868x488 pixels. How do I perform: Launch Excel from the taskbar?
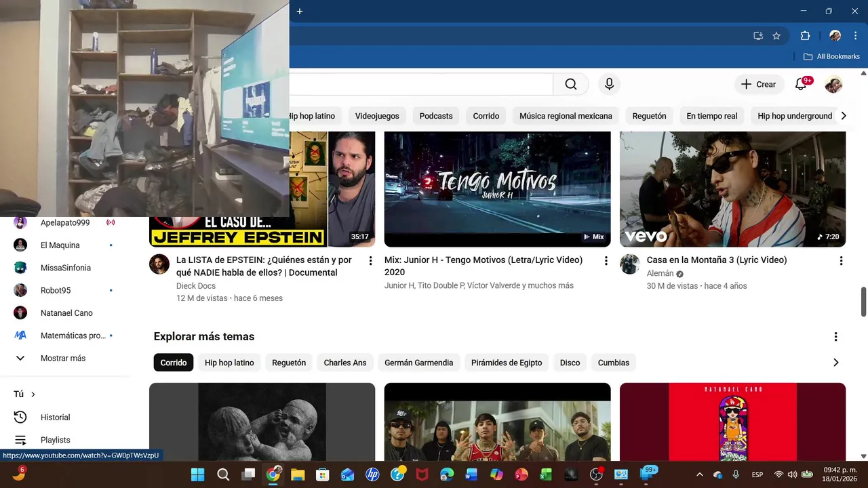(x=546, y=474)
